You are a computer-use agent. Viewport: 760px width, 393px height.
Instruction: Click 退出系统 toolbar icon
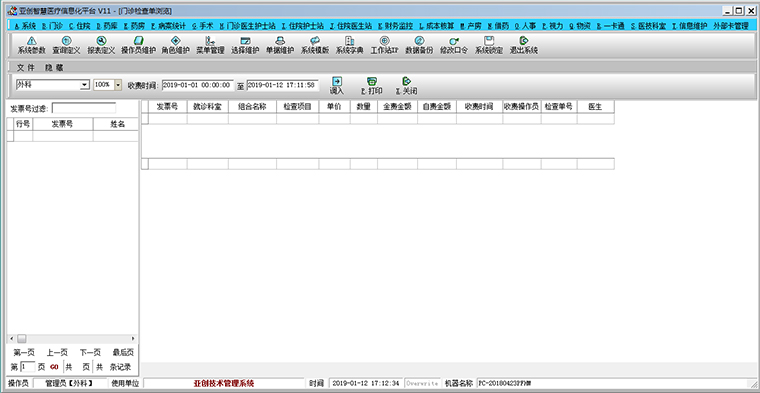click(523, 46)
